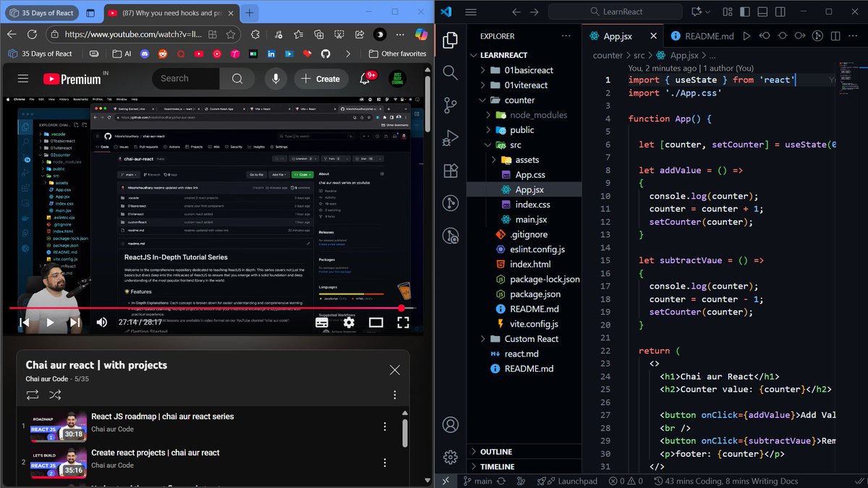Open the editor More Actions ellipsis menu
Viewport: 868px width, 488px height.
pyautogui.click(x=854, y=35)
